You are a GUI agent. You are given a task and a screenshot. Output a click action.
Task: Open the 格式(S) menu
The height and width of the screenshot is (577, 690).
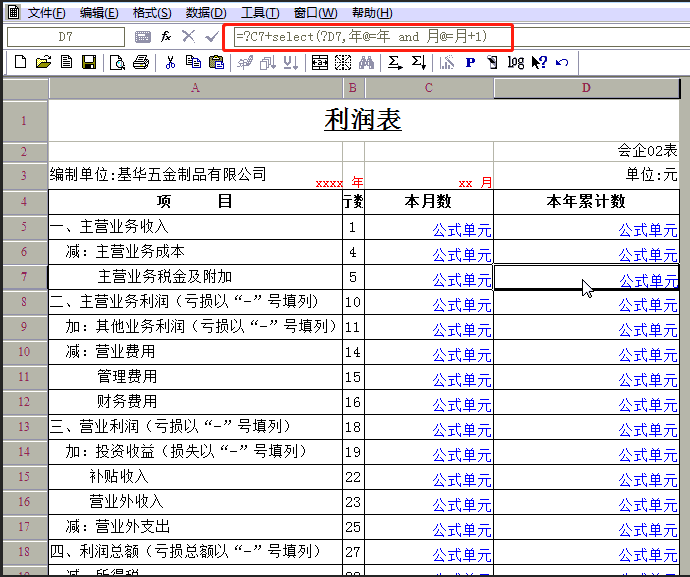pyautogui.click(x=152, y=13)
